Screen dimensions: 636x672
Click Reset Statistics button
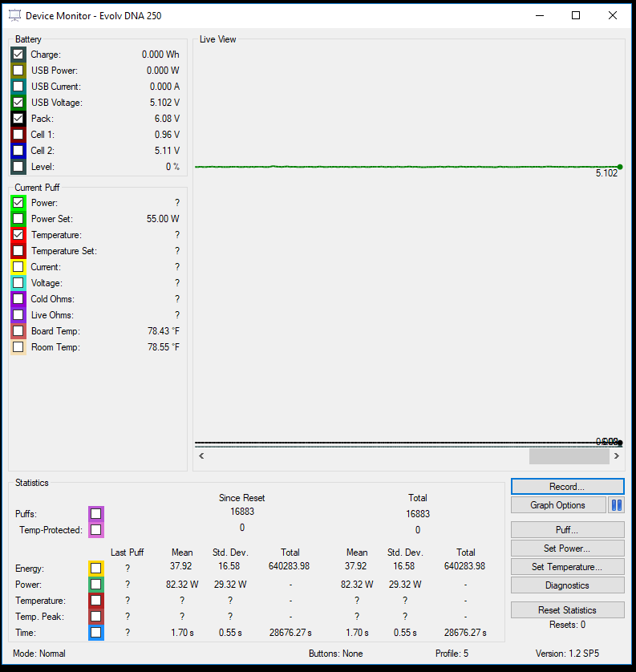click(x=567, y=610)
